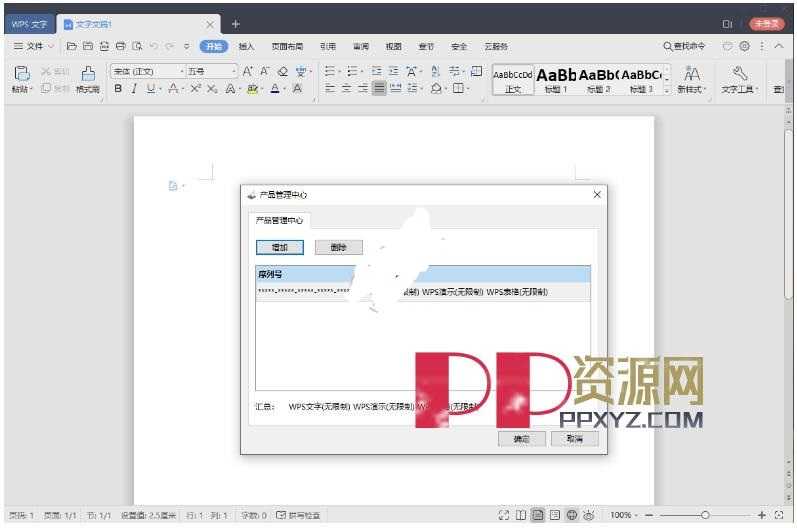This screenshot has height=528, width=797.
Task: Click the web layout globe view icon
Action: [x=572, y=515]
